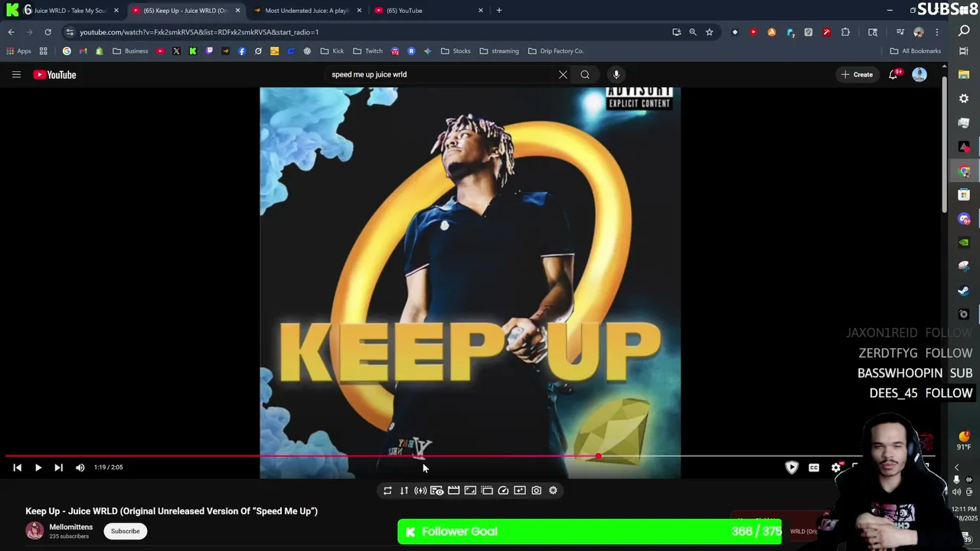Take a screenshot with camera icon
This screenshot has height=551, width=980.
(x=537, y=491)
